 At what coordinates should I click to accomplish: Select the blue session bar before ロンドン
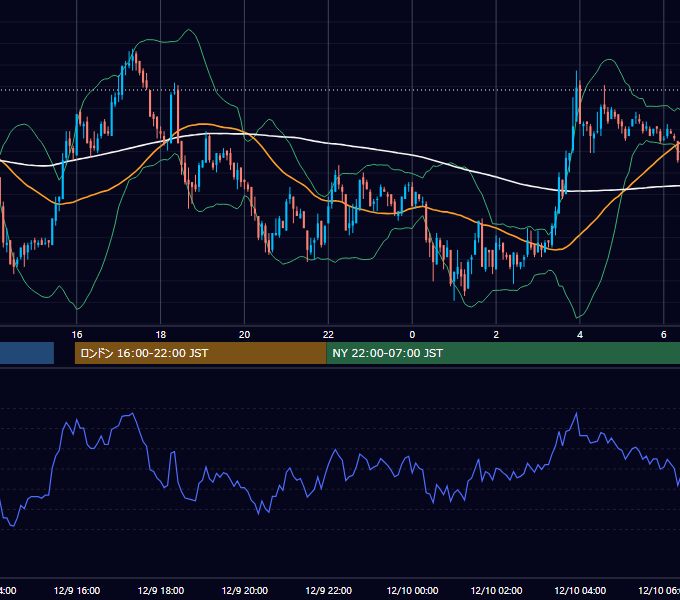point(27,353)
